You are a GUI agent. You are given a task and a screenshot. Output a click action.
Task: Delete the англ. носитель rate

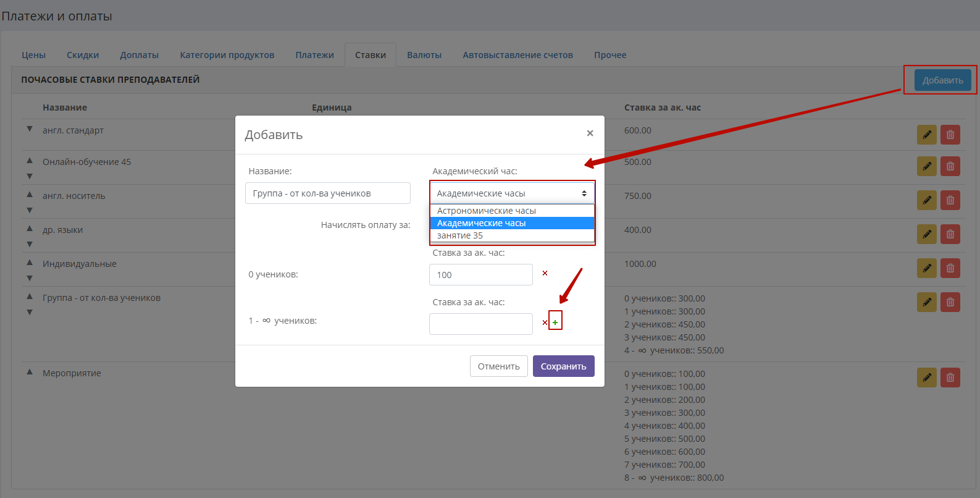click(x=950, y=200)
